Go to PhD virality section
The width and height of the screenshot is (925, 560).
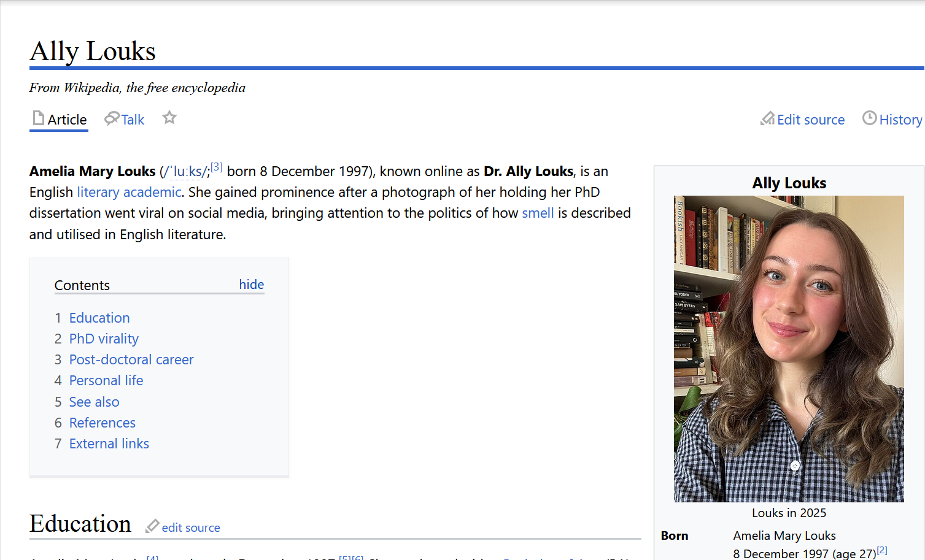tap(104, 339)
